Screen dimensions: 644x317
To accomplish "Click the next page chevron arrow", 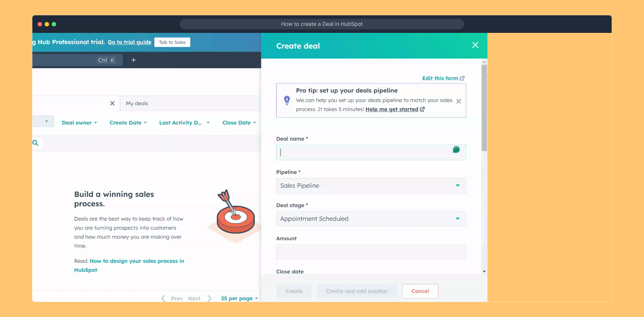I will click(x=209, y=298).
